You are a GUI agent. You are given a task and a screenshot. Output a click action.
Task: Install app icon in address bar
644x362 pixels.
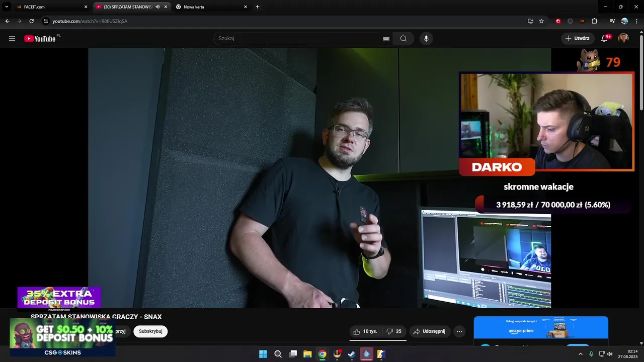530,21
